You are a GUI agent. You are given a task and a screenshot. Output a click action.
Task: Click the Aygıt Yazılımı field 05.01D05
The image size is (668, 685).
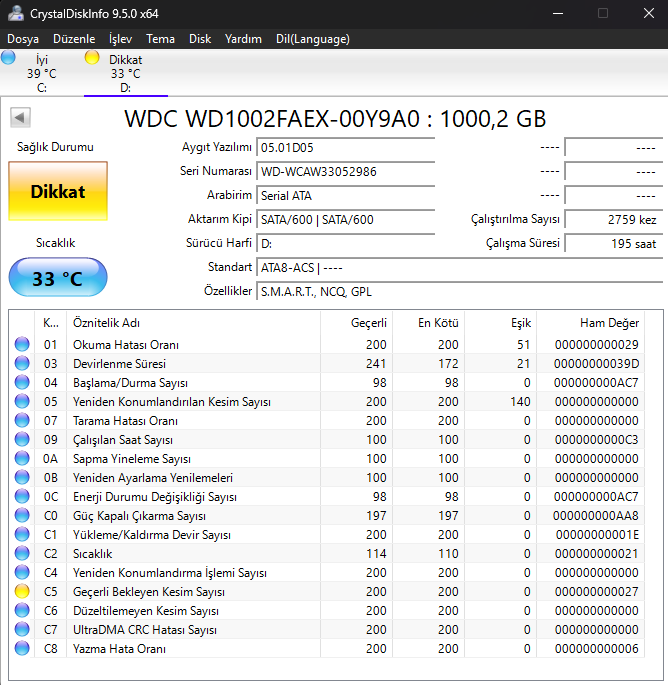click(346, 148)
